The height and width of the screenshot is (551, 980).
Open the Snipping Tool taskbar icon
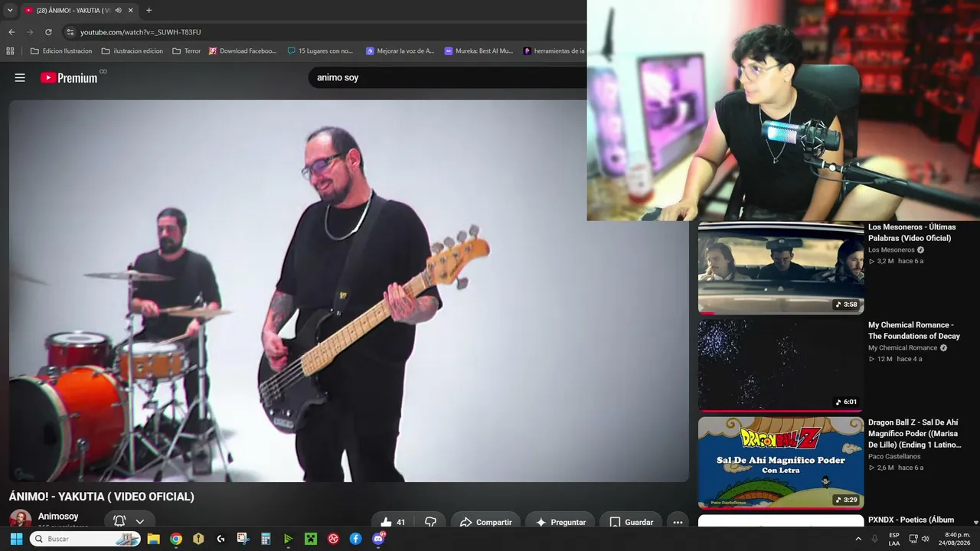(x=243, y=539)
